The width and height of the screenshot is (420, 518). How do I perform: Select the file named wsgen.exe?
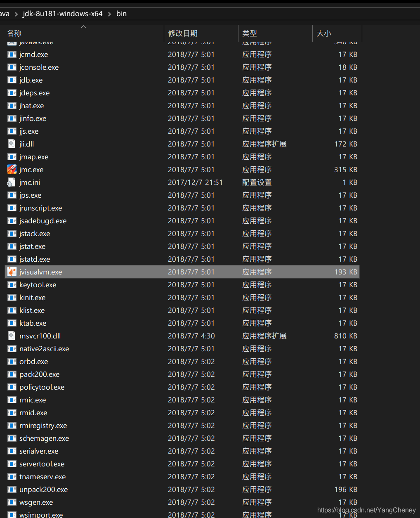click(36, 502)
